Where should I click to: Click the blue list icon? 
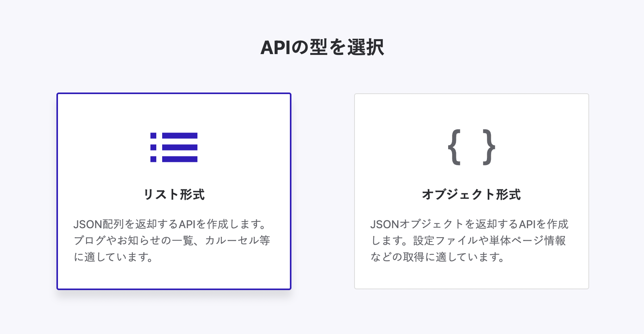(174, 147)
